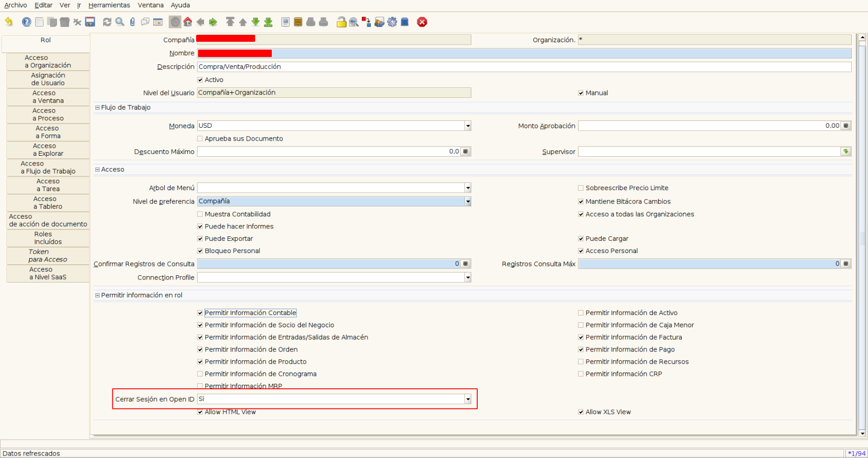
Task: Open the Connection Profile dropdown
Action: tap(468, 278)
